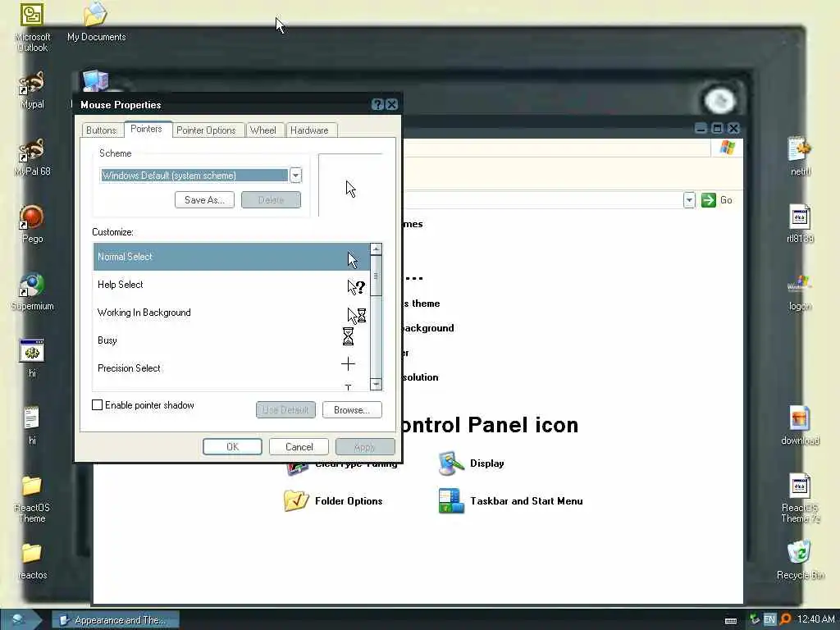Select the Help Select pointer row
840x630 pixels.
(x=231, y=285)
